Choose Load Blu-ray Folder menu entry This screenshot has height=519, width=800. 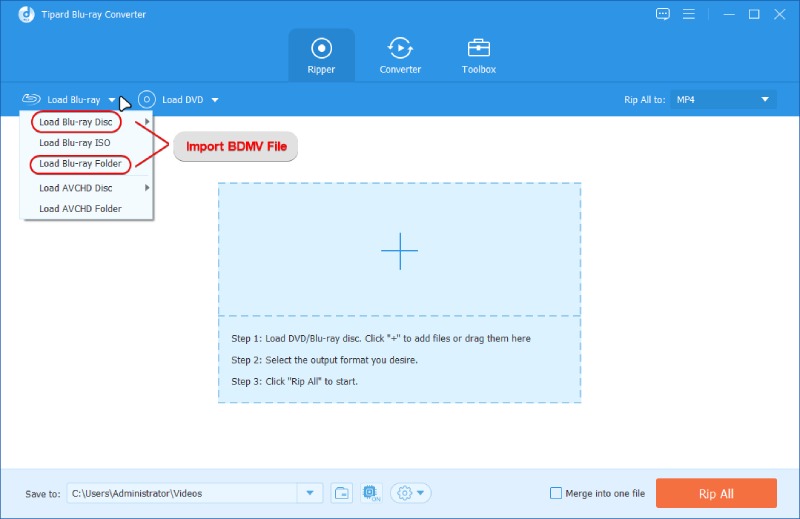coord(80,164)
